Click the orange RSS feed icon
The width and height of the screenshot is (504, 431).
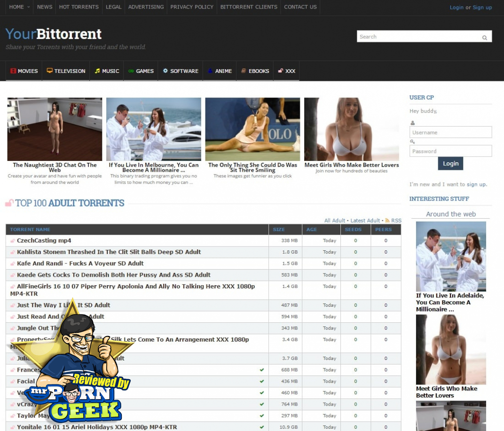click(x=387, y=221)
